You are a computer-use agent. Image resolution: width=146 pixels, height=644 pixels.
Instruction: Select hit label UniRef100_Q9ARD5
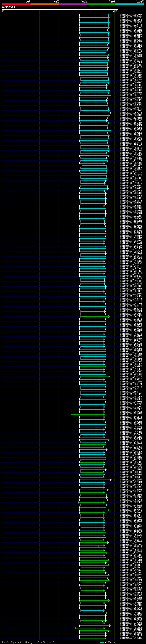tap(131, 82)
